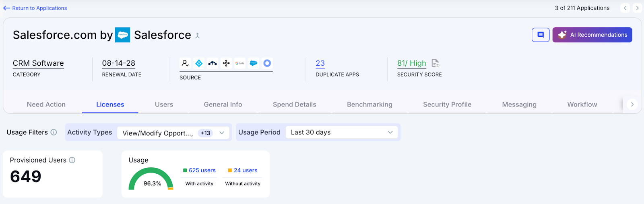644x204 pixels.
Task: Click the blue ring source icon
Action: click(x=267, y=63)
